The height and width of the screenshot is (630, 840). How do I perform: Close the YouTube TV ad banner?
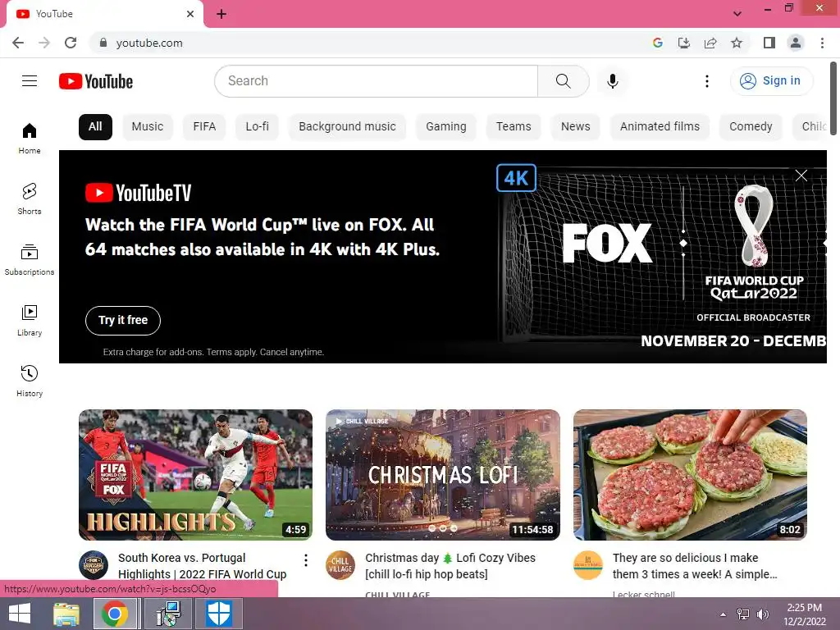801,176
